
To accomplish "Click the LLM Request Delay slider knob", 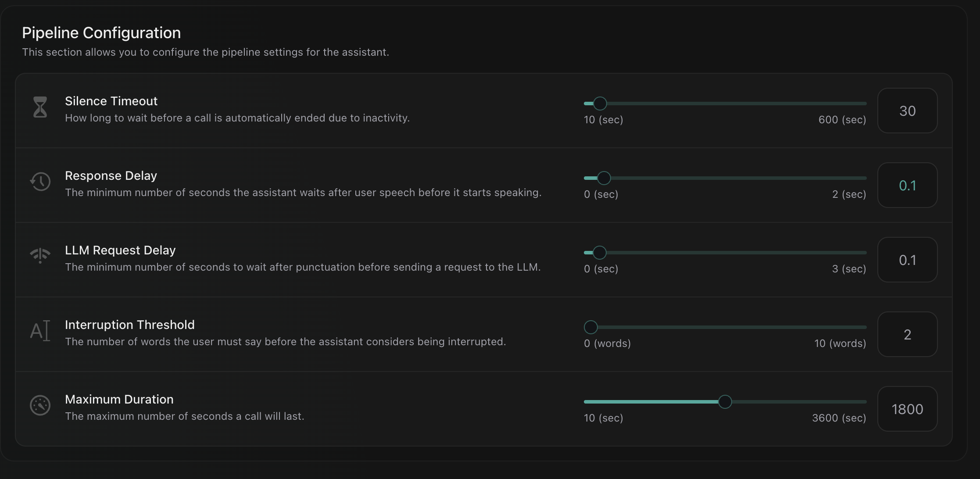I will [x=599, y=253].
